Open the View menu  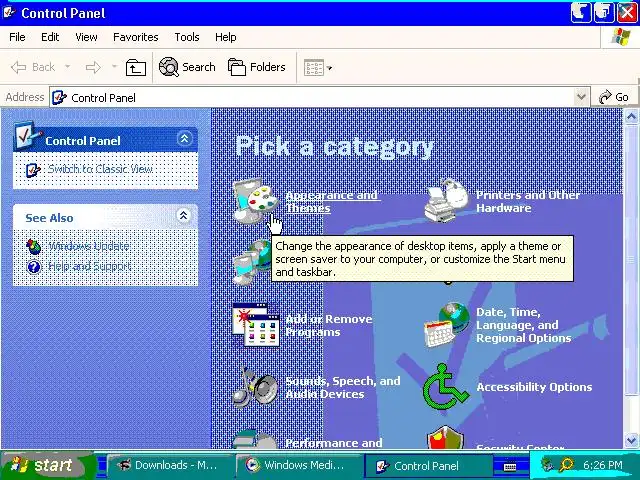86,37
